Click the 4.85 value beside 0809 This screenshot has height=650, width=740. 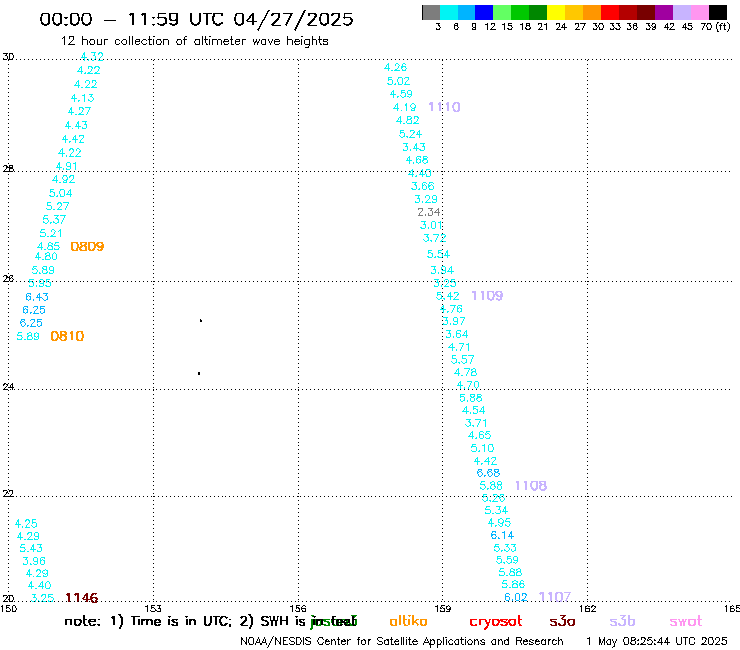pyautogui.click(x=49, y=246)
